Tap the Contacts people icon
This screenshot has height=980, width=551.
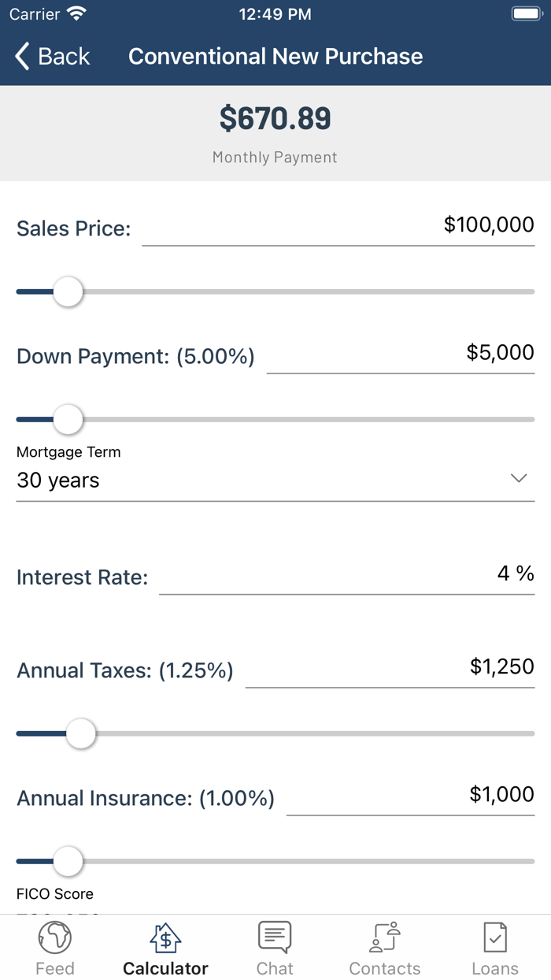(x=385, y=937)
